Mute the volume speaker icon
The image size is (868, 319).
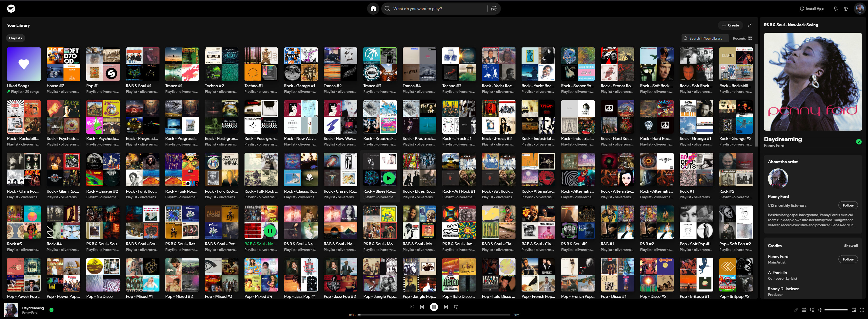(821, 310)
